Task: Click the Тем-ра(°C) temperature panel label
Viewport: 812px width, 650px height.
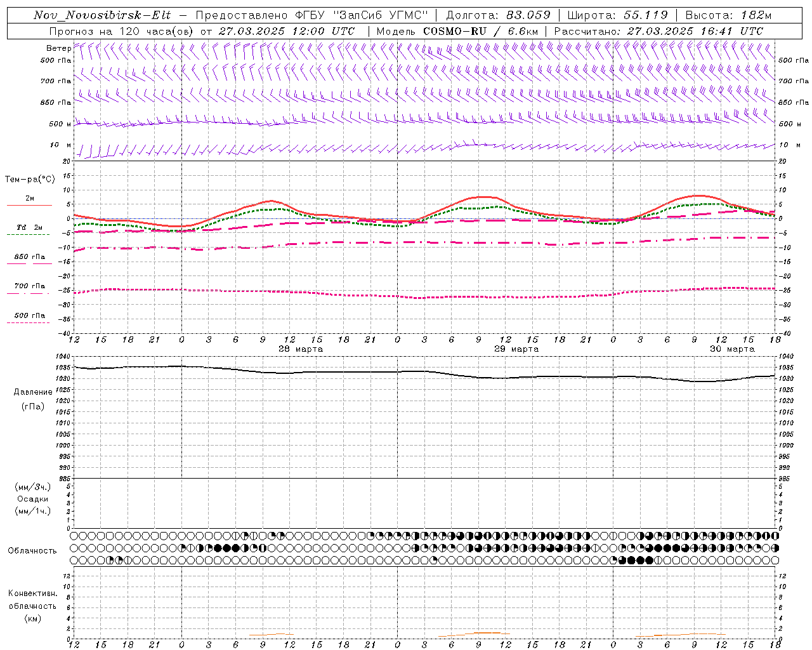Action: (x=30, y=180)
